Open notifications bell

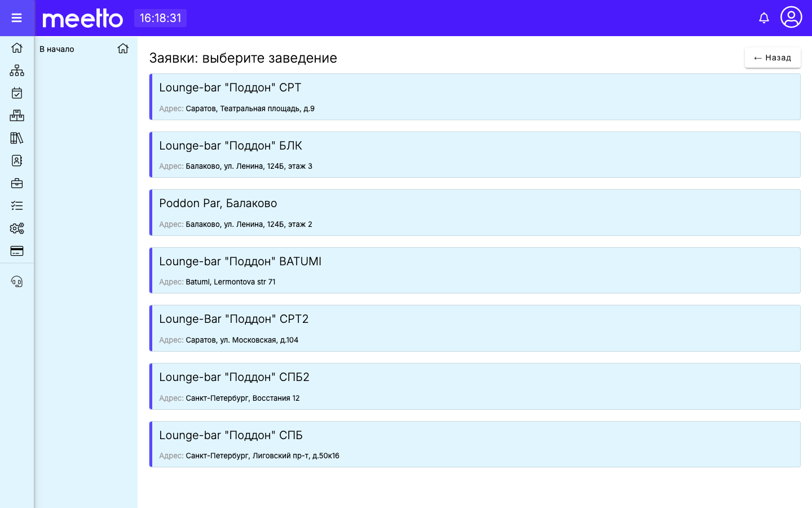(x=764, y=18)
